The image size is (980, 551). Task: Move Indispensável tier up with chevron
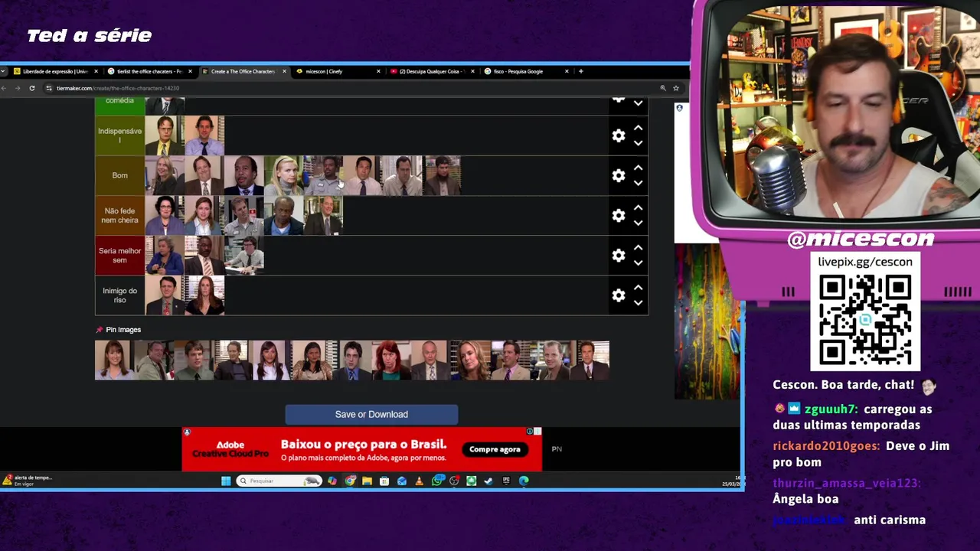638,128
